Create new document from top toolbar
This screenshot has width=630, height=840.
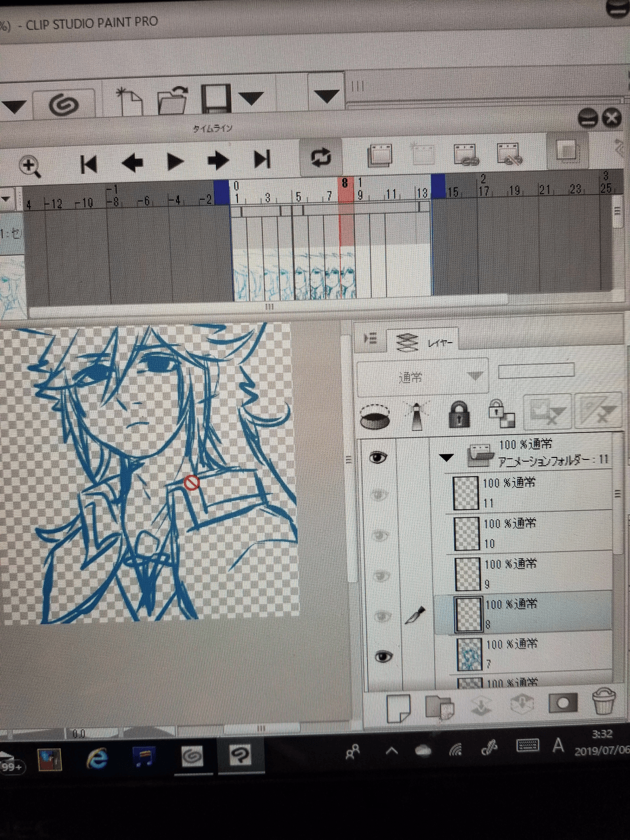129,101
